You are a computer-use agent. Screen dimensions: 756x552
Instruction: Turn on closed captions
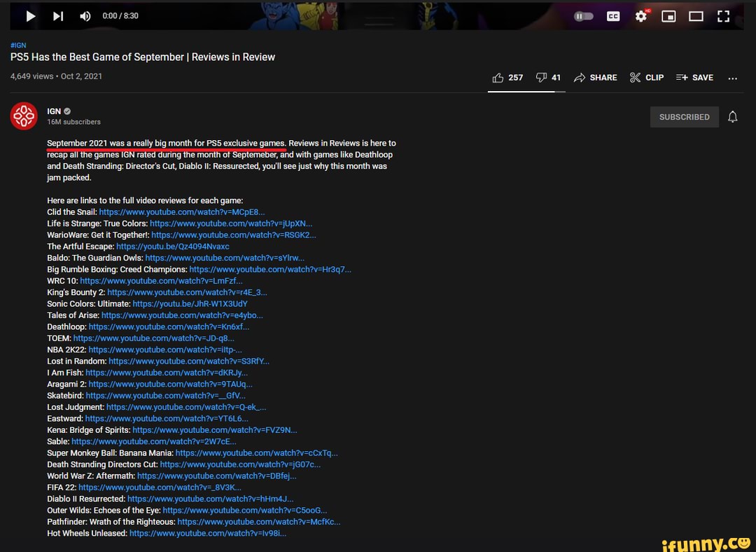612,16
